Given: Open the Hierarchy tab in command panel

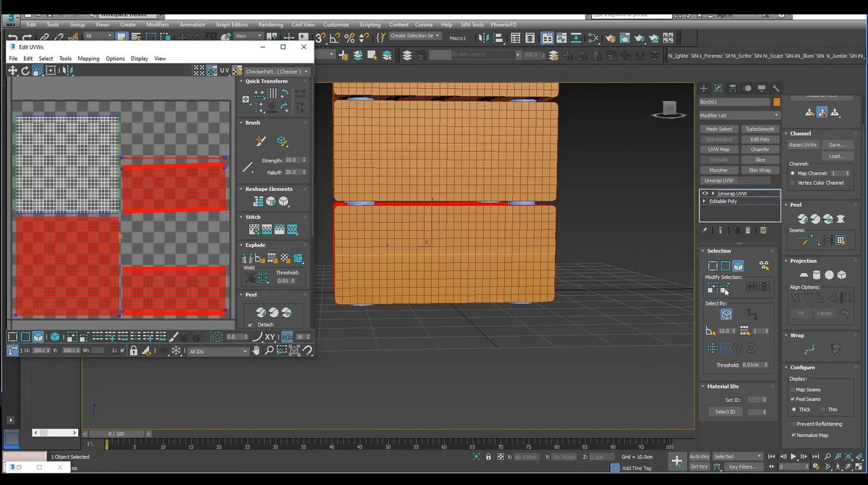Looking at the screenshot, I should click(733, 88).
